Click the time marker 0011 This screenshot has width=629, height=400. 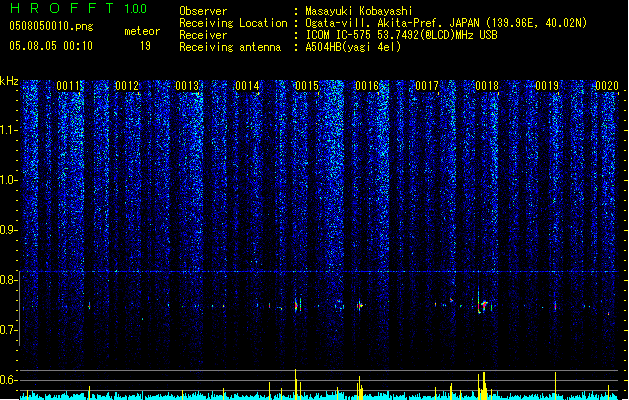[68, 86]
